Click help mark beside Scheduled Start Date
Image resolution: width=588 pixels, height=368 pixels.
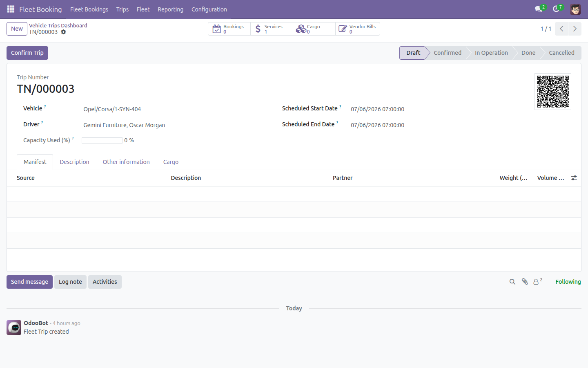(x=340, y=107)
